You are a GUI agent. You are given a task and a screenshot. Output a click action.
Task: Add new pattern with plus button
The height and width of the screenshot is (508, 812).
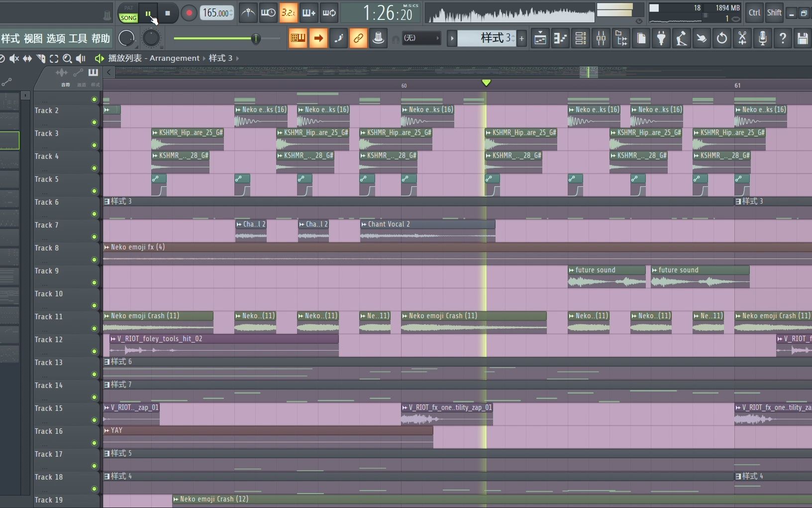pos(521,38)
